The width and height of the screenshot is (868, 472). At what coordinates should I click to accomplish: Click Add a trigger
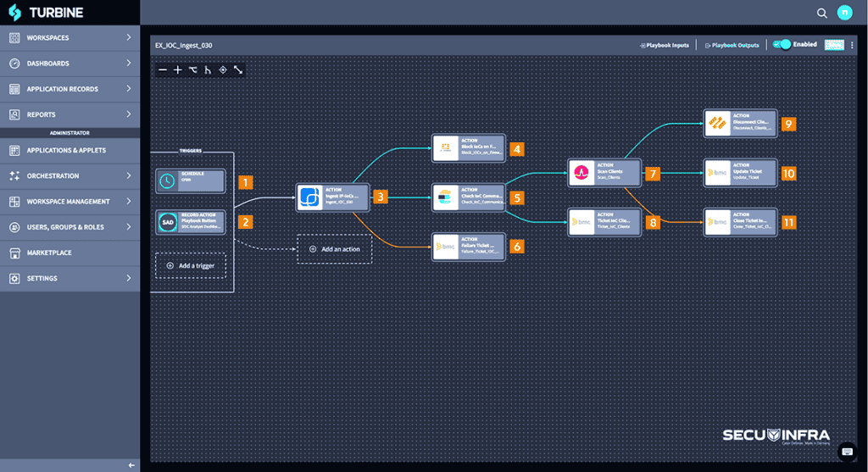tap(191, 265)
